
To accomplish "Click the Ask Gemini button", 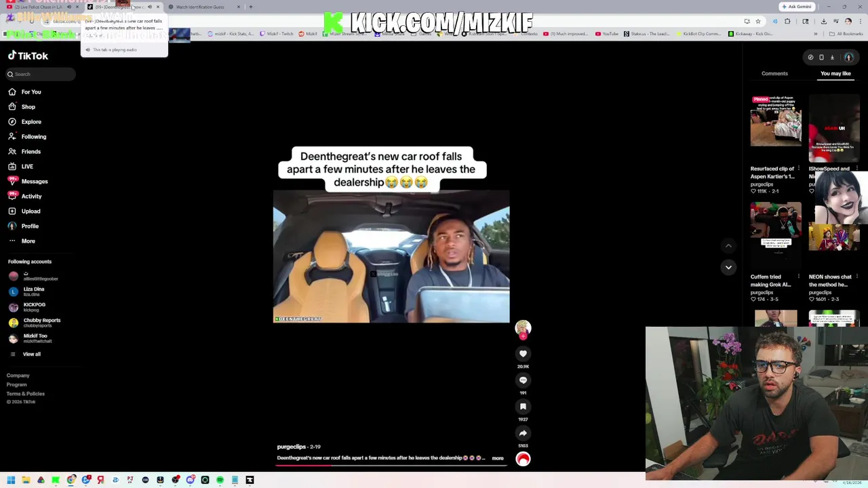I will [797, 7].
